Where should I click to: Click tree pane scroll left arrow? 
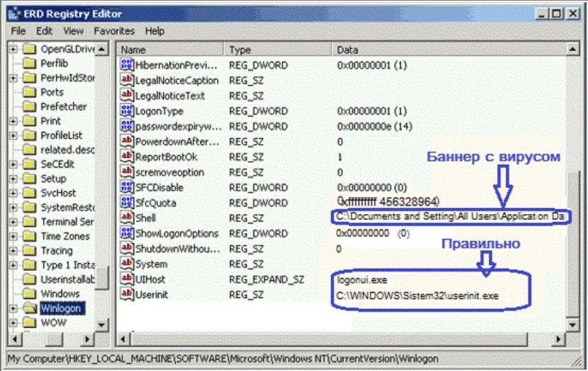coord(15,339)
